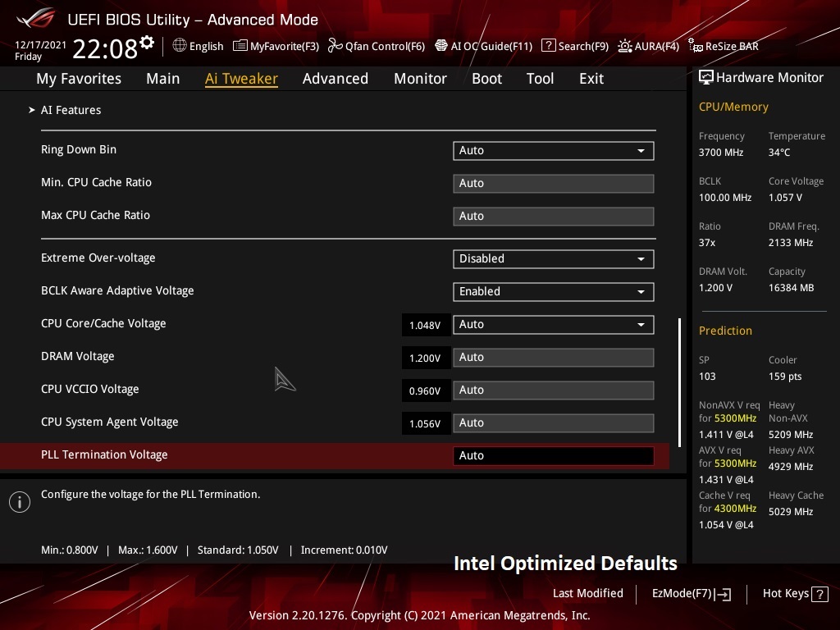Open the English language globe selector

(198, 46)
